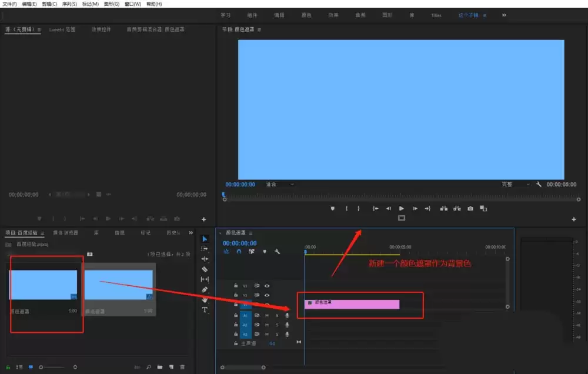Switch to the 效果 workspace tab
This screenshot has width=588, height=374.
[x=333, y=15]
